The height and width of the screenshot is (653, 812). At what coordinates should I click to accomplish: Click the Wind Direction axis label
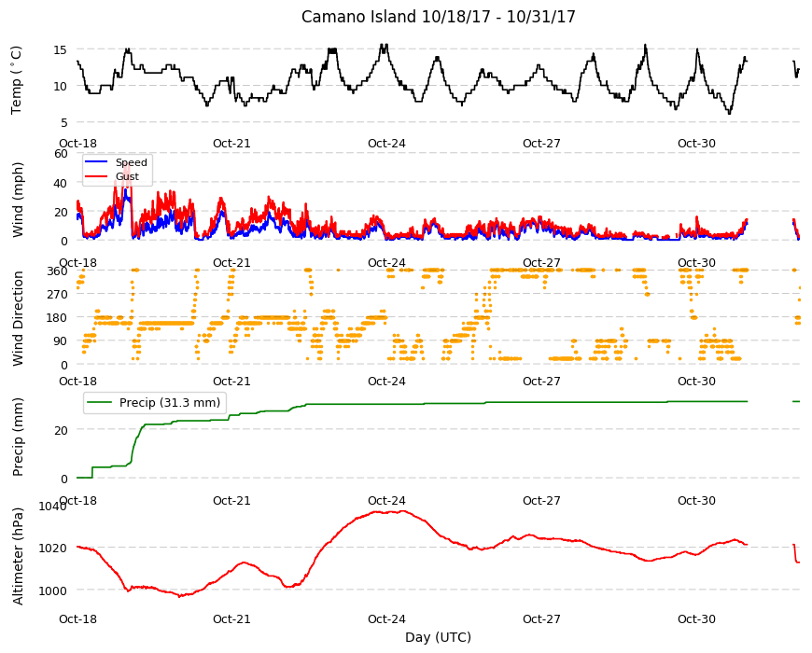point(18,319)
